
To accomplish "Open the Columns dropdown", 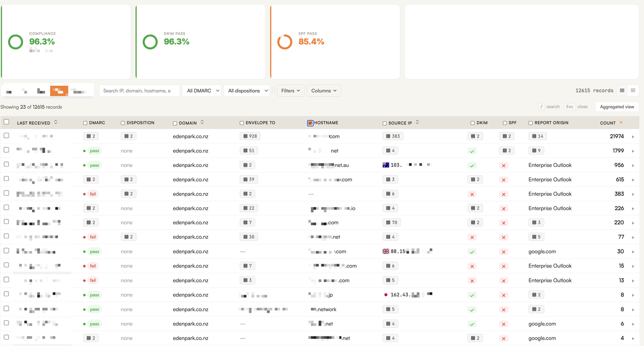I will click(324, 91).
